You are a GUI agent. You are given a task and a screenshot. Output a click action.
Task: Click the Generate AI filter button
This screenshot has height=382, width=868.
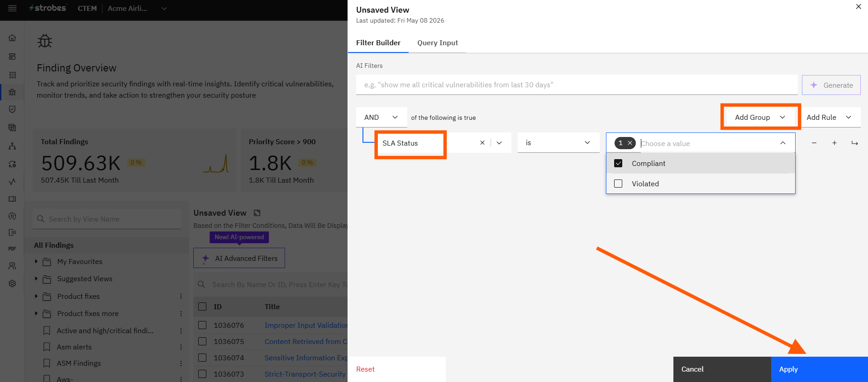[831, 85]
